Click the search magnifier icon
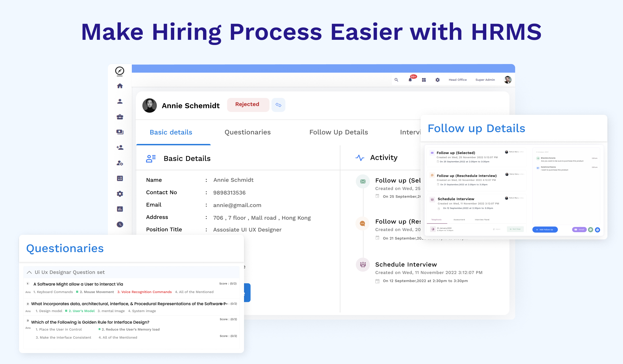 point(396,80)
